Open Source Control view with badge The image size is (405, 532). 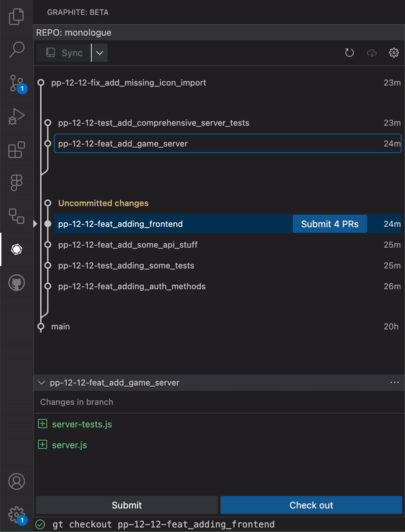tap(17, 84)
